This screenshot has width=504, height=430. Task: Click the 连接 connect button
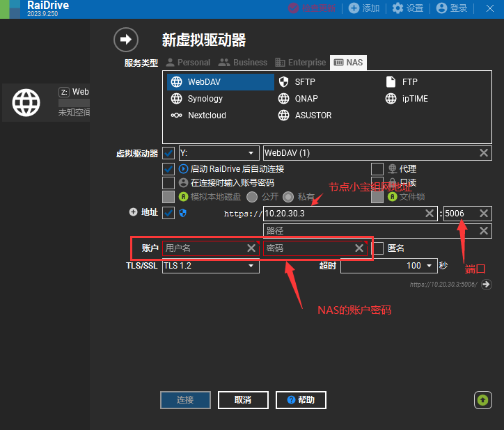pyautogui.click(x=185, y=400)
